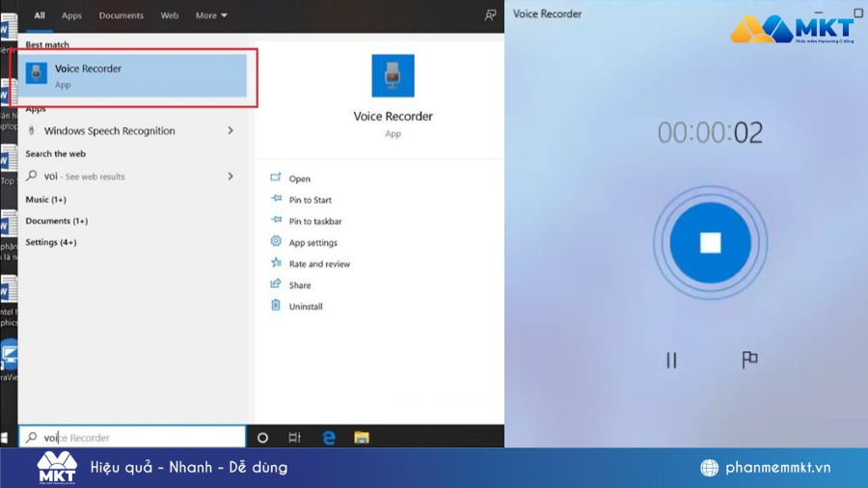The height and width of the screenshot is (488, 868).
Task: Click Share in the app actions
Action: tap(300, 285)
